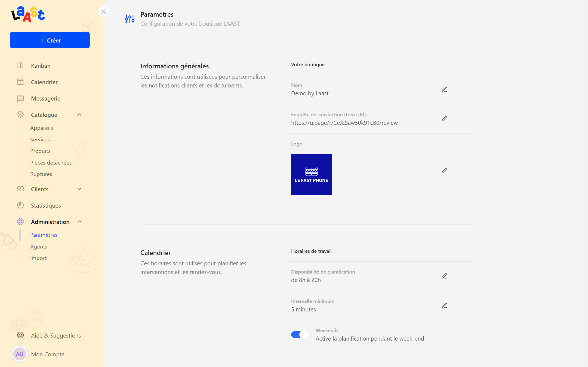Edit the shop name Démo by Laast
This screenshot has height=367, width=588.
coord(444,89)
